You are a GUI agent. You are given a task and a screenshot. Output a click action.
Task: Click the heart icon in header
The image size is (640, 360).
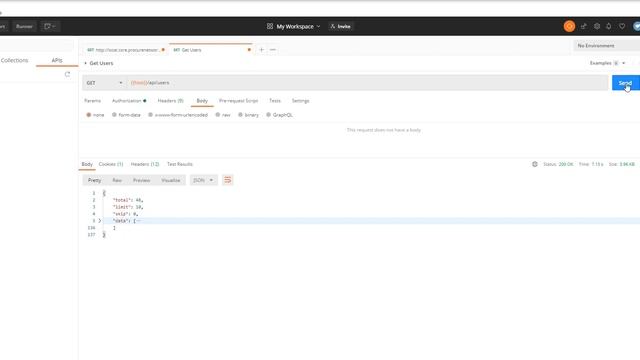622,26
